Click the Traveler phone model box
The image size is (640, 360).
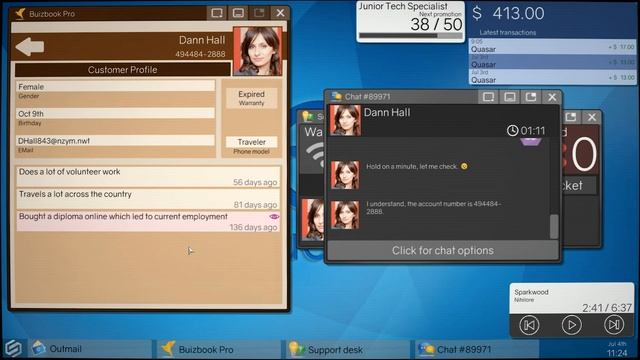tap(251, 142)
